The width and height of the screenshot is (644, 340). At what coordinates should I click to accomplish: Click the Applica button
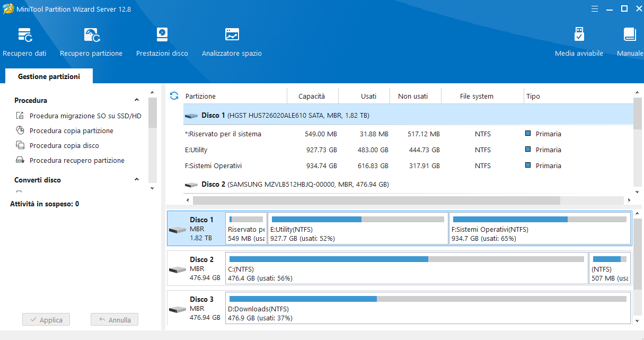(46, 320)
